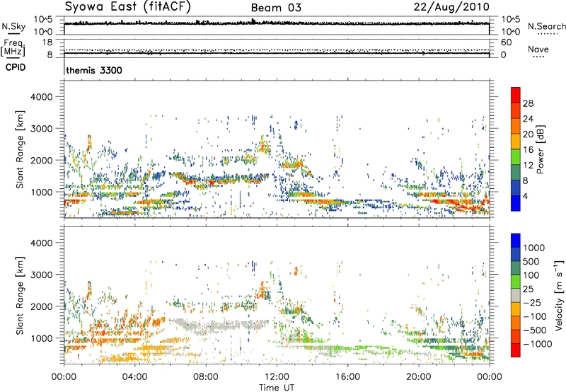Click the "12" label on power colorbar
The width and height of the screenshot is (566, 392).
(528, 166)
